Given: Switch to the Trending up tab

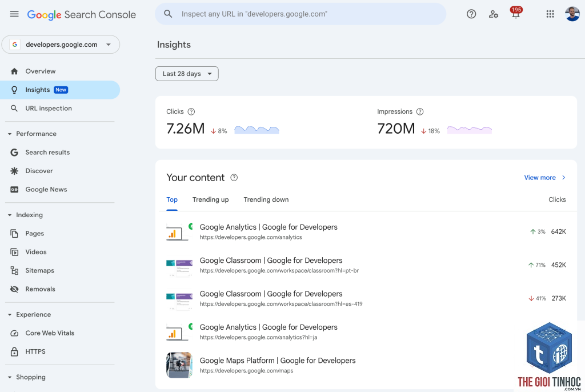Looking at the screenshot, I should point(210,200).
